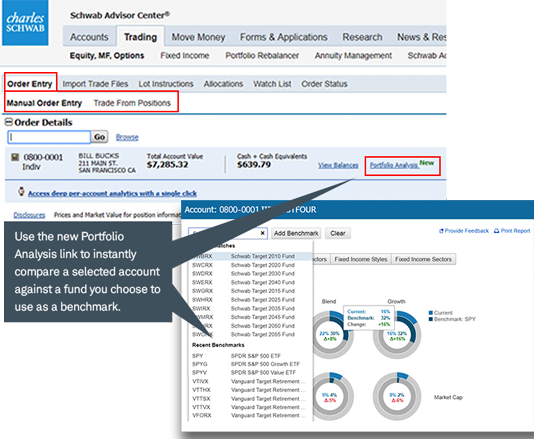
Task: Switch to Trade From Positions
Action: (132, 103)
